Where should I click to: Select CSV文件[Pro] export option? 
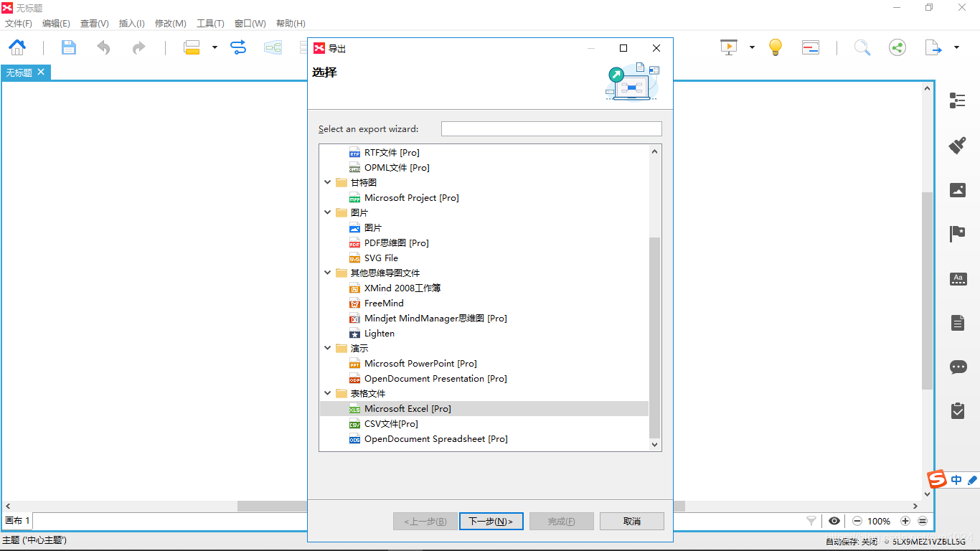[391, 423]
